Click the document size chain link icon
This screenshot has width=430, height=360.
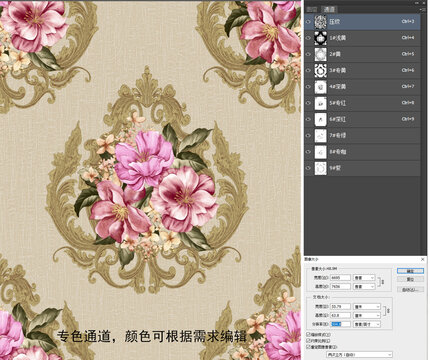coord(388,311)
